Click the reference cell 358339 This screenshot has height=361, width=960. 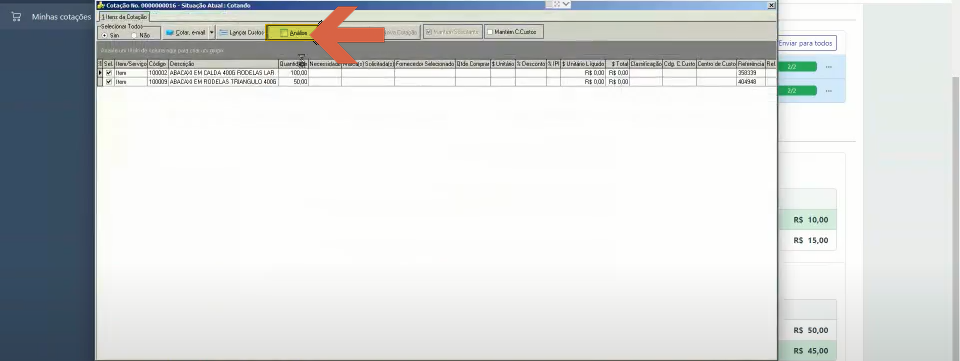pyautogui.click(x=751, y=73)
